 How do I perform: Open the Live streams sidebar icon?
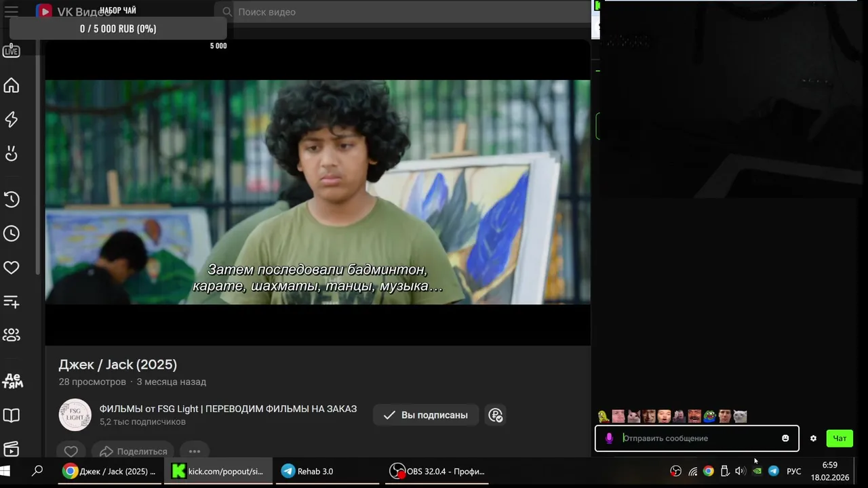(x=11, y=51)
